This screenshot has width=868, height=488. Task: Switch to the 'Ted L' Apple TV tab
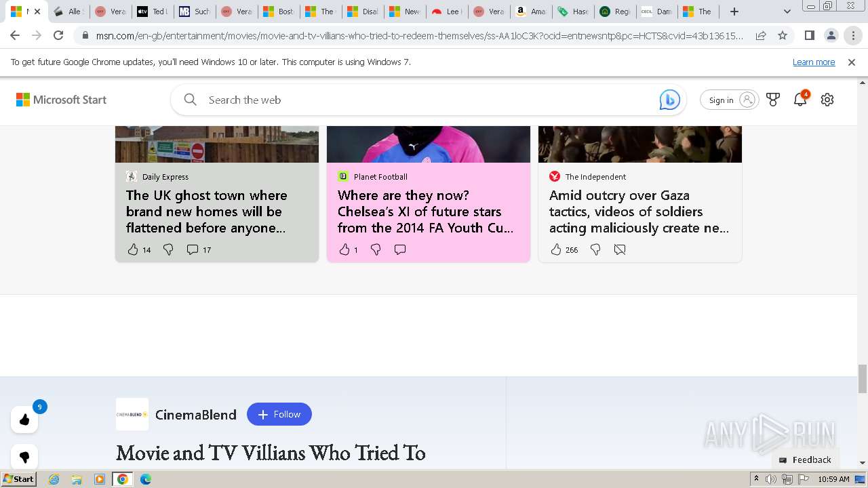pos(153,12)
